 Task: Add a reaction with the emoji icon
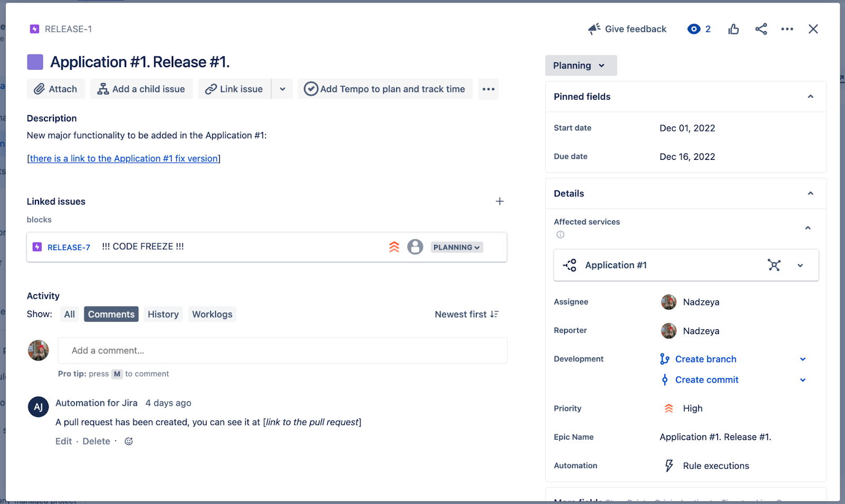click(x=129, y=441)
